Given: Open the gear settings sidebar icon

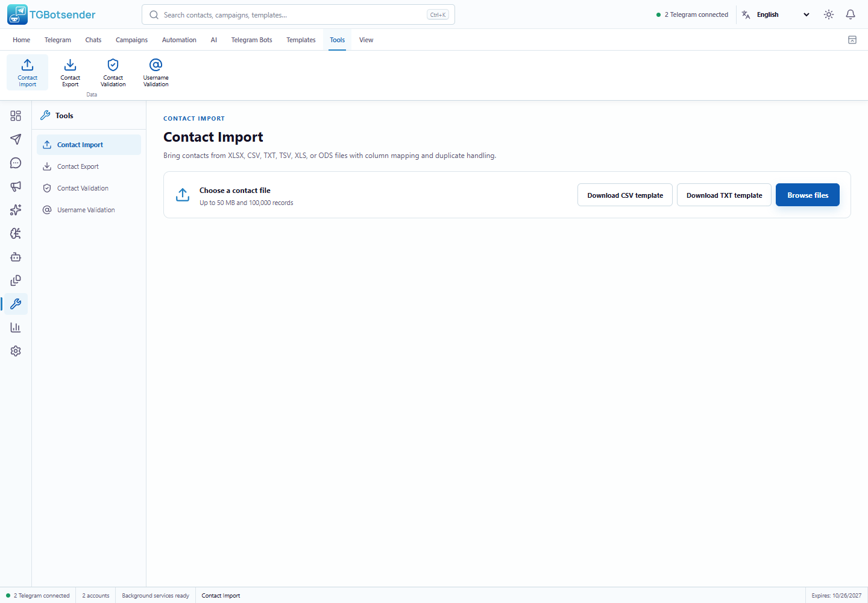Looking at the screenshot, I should [16, 351].
